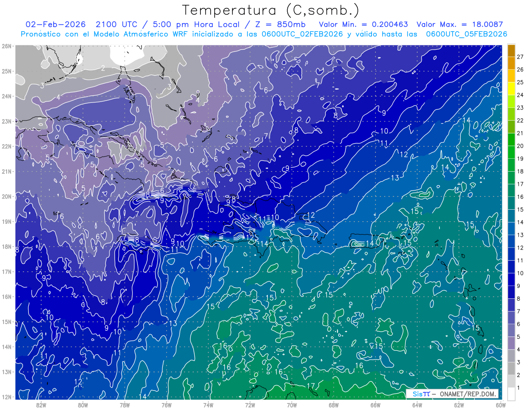
Task: Click color scale label "18"
Action: tap(520, 171)
